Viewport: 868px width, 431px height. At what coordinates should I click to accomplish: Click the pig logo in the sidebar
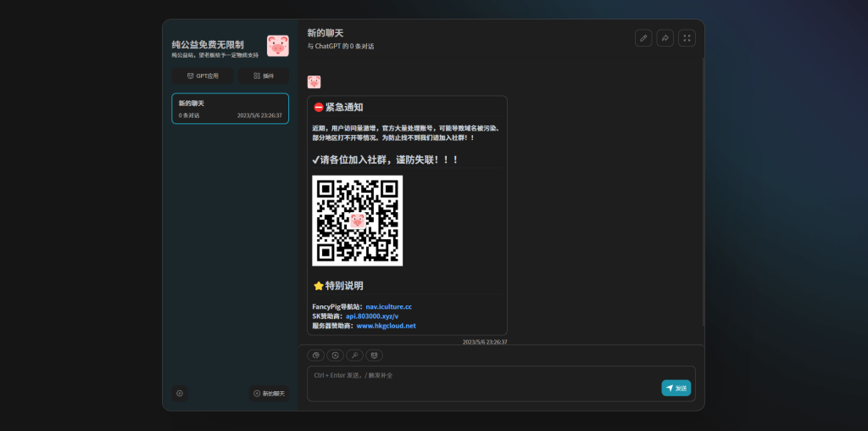click(278, 46)
